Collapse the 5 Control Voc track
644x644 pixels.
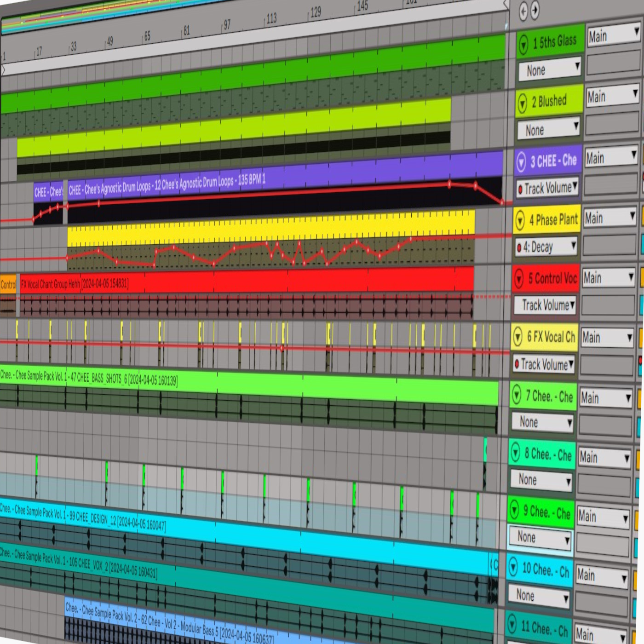(518, 279)
